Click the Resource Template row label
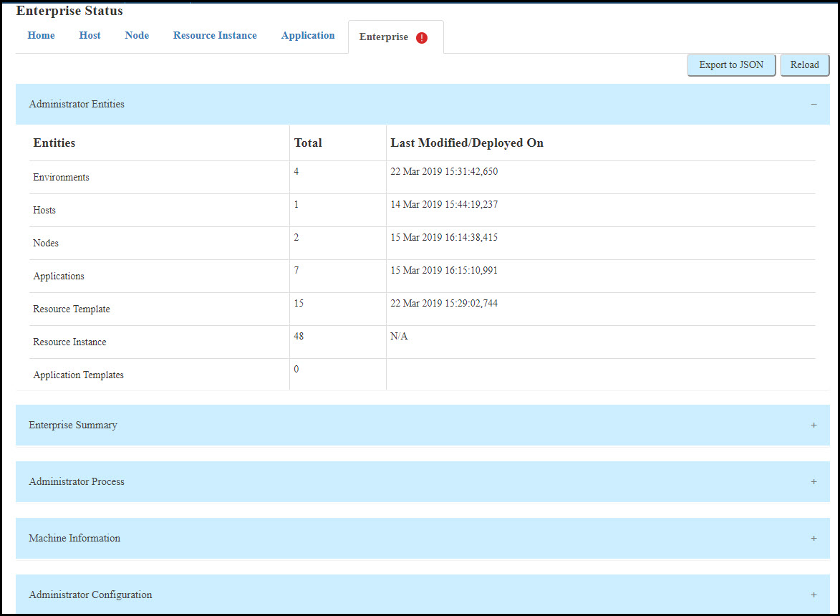 pos(72,309)
